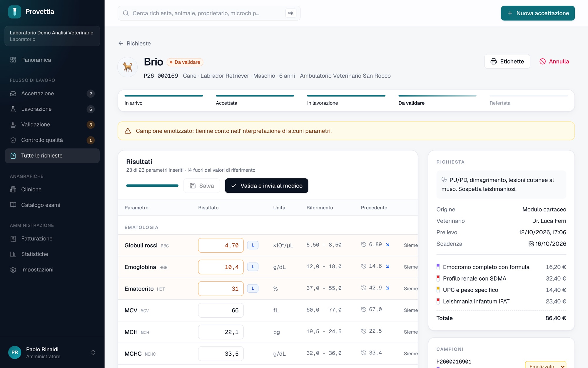Select the In lavorazione workflow step
Screen dimensions: 588x368
(346, 100)
